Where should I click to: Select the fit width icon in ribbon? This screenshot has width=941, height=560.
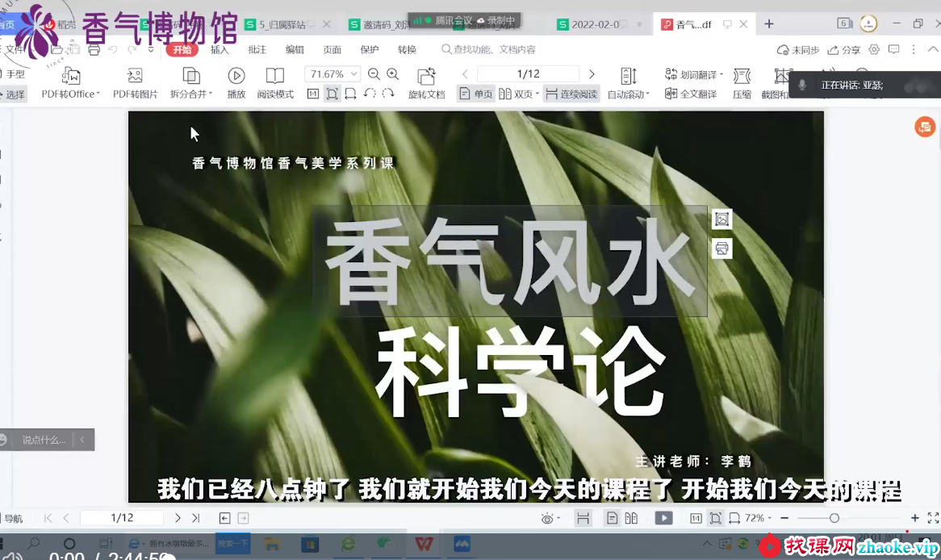pyautogui.click(x=350, y=94)
